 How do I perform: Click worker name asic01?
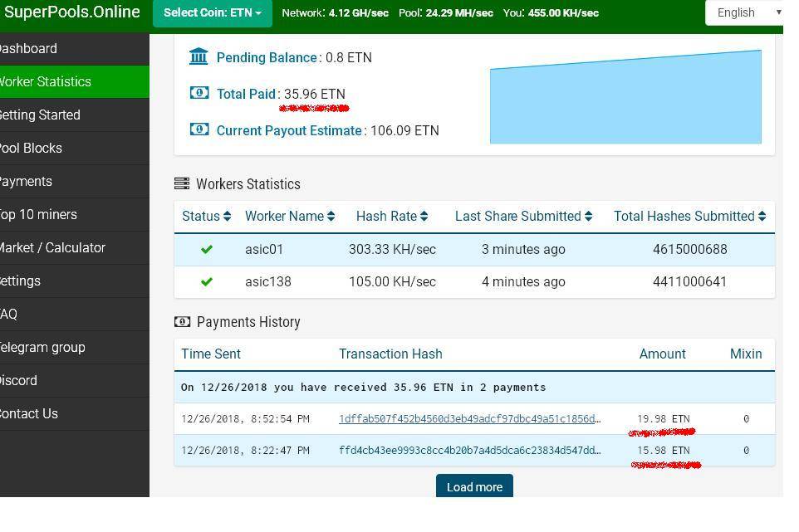coord(264,250)
